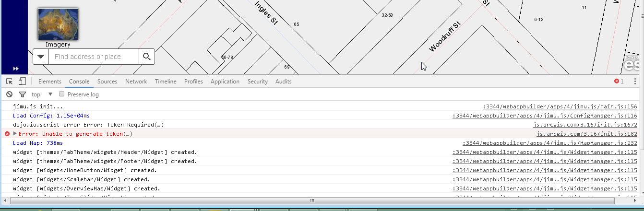This screenshot has width=644, height=211.
Task: Click the Woodruff St label on map
Action: click(445, 36)
